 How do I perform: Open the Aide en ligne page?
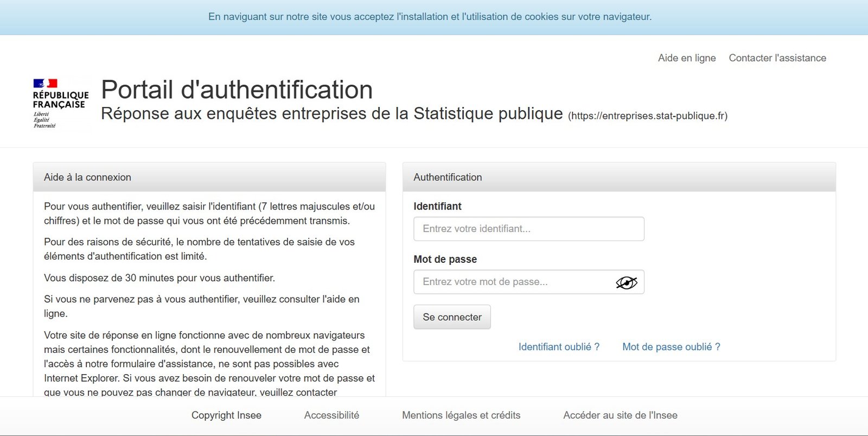686,58
